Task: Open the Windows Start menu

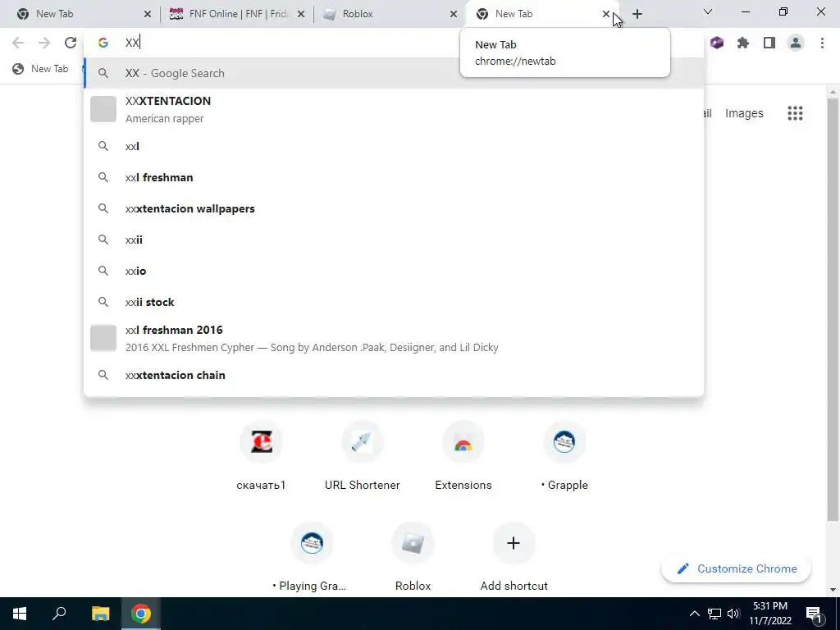Action: [20, 614]
